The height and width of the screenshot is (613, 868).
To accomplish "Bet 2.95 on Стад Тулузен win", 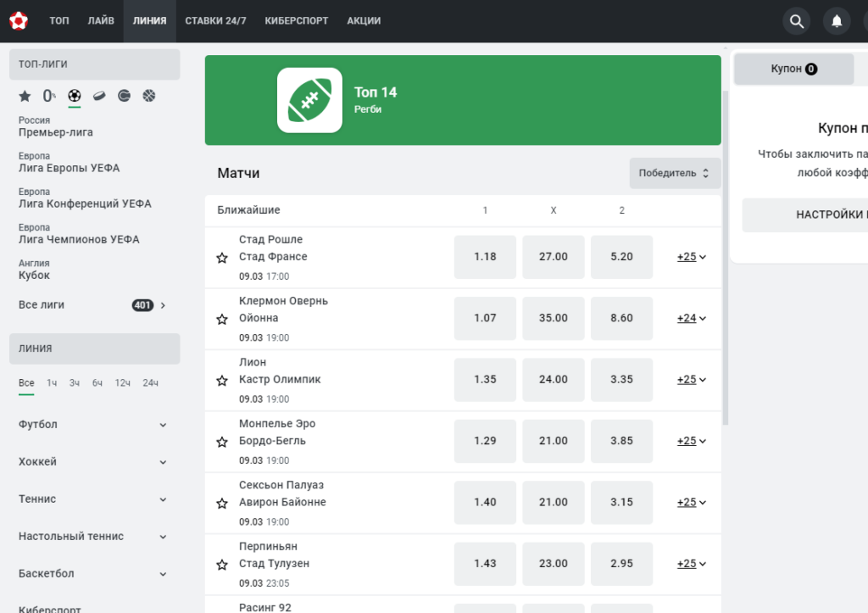I will click(x=621, y=564).
